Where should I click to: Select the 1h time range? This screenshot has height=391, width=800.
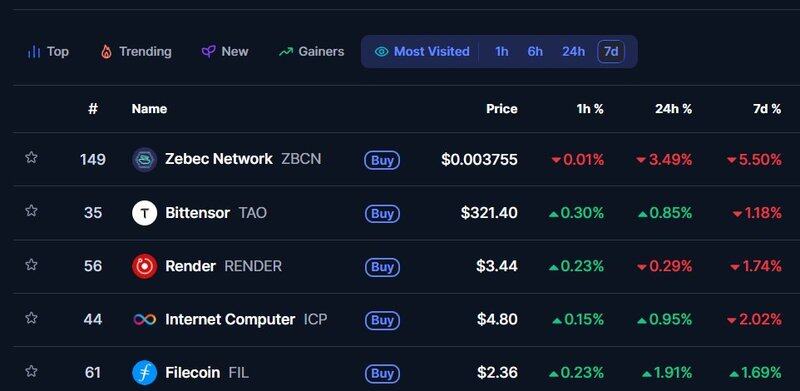click(x=502, y=52)
